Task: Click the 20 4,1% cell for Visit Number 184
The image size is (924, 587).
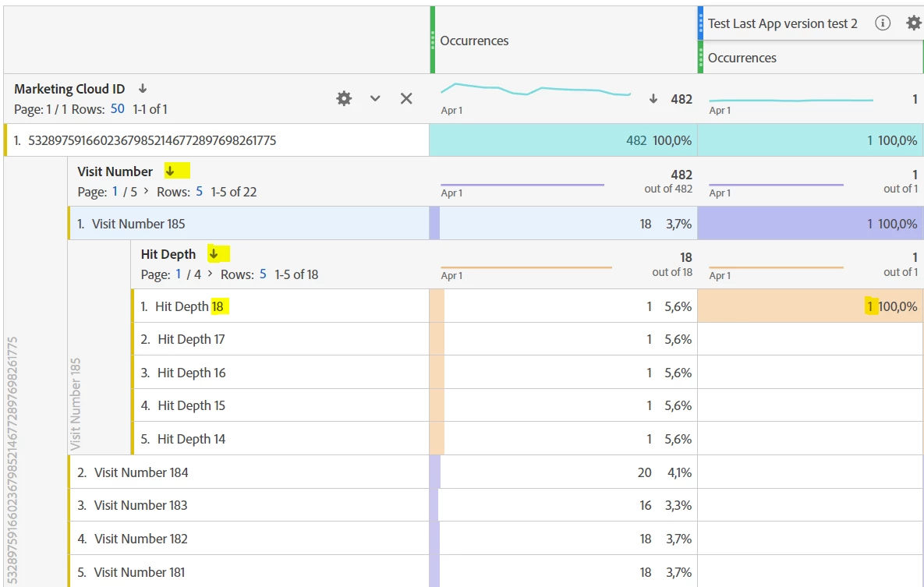Action: click(563, 472)
